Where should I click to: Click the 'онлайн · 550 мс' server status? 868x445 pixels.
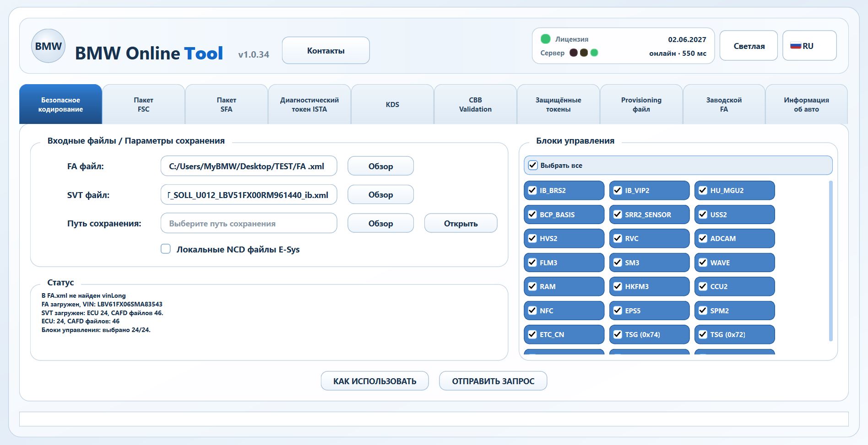(678, 53)
